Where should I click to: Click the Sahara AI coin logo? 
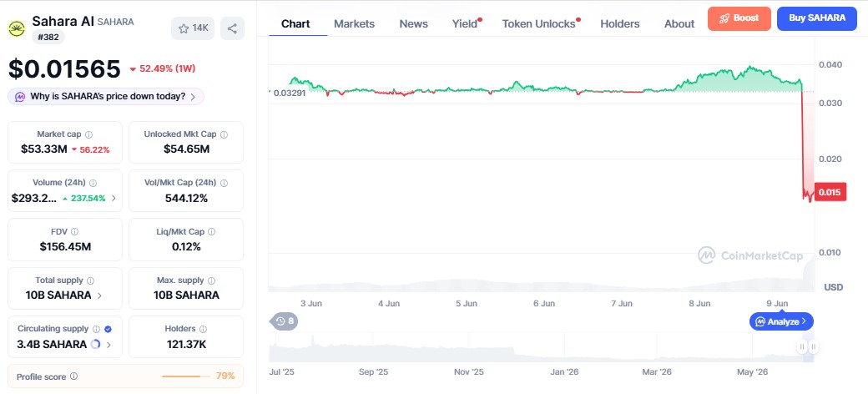point(18,28)
